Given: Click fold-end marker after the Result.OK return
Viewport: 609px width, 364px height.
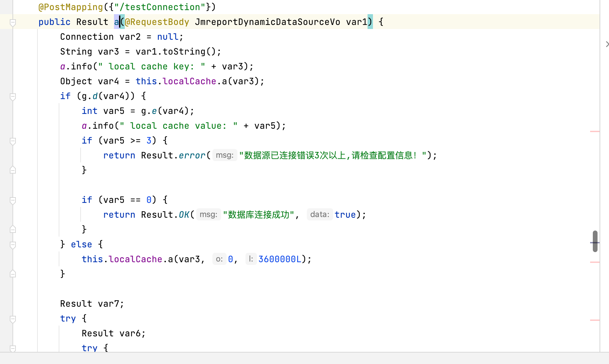Looking at the screenshot, I should click(x=13, y=229).
